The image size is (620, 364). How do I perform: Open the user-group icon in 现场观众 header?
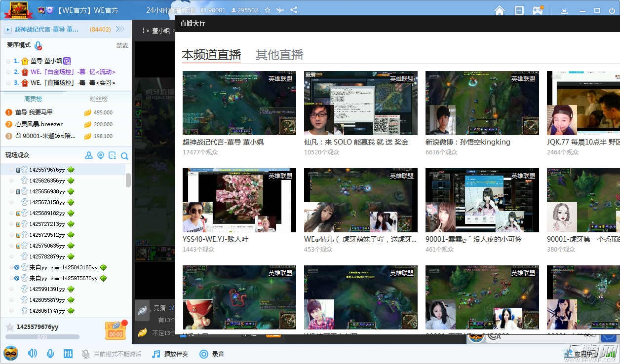(89, 155)
